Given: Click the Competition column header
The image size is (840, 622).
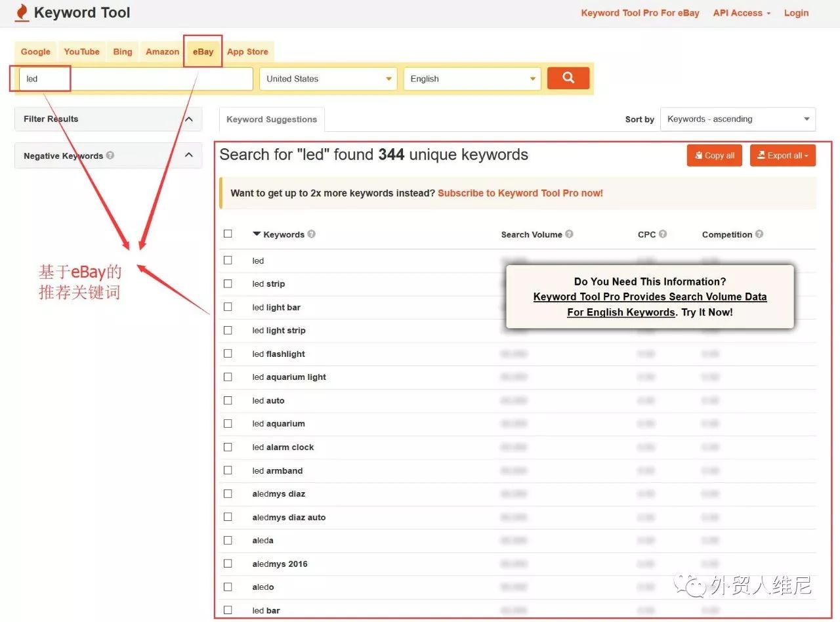Looking at the screenshot, I should click(727, 234).
